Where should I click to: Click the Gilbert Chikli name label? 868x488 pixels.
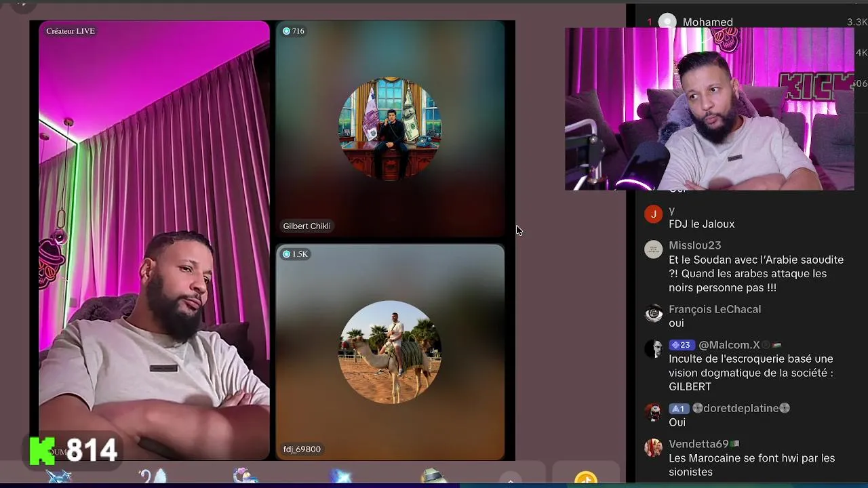(x=307, y=226)
